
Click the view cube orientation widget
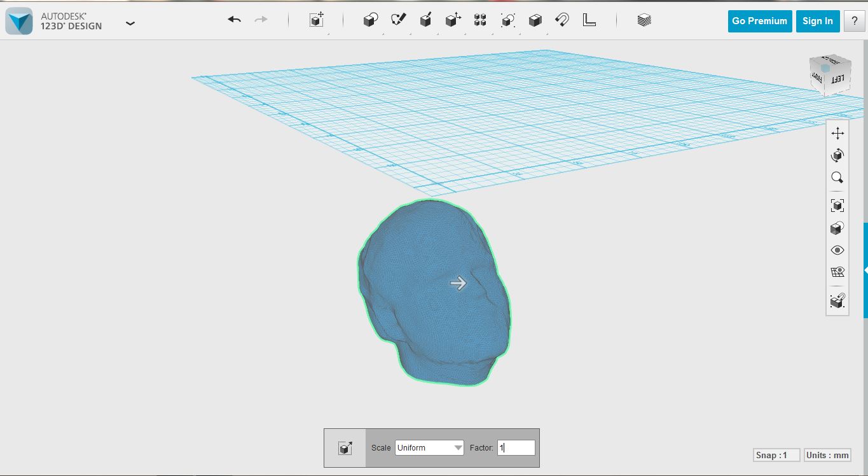830,75
